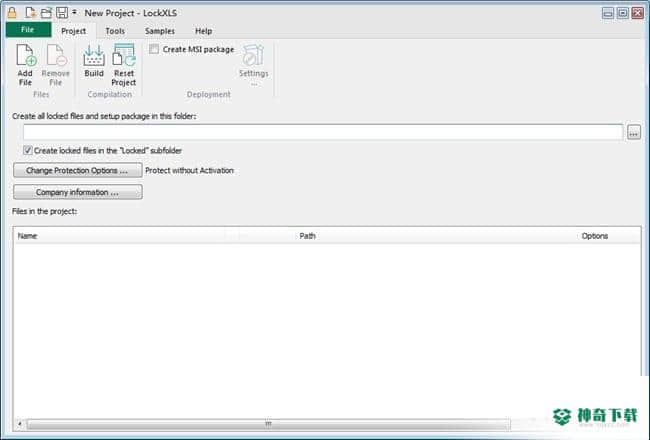Close the LockXLS window
The image size is (650, 440).
coord(637,13)
